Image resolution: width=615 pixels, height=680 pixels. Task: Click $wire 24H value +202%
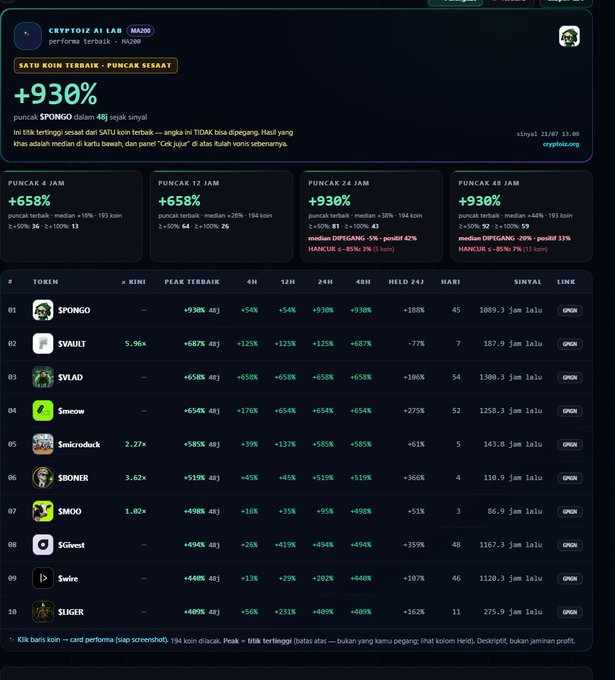point(323,578)
